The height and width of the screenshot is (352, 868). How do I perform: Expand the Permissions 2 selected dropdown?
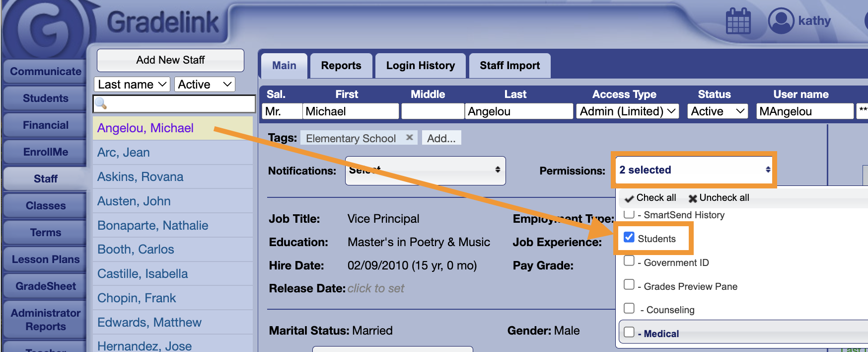coord(694,170)
